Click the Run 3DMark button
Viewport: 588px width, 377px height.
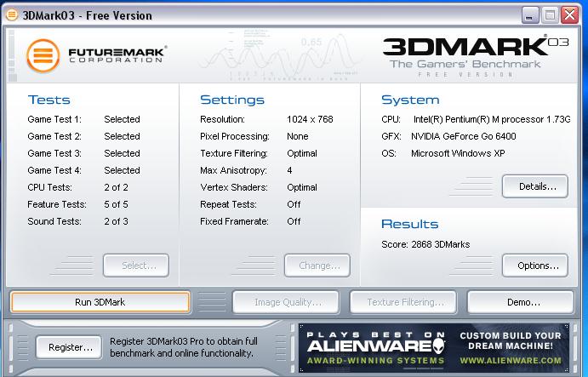point(100,302)
